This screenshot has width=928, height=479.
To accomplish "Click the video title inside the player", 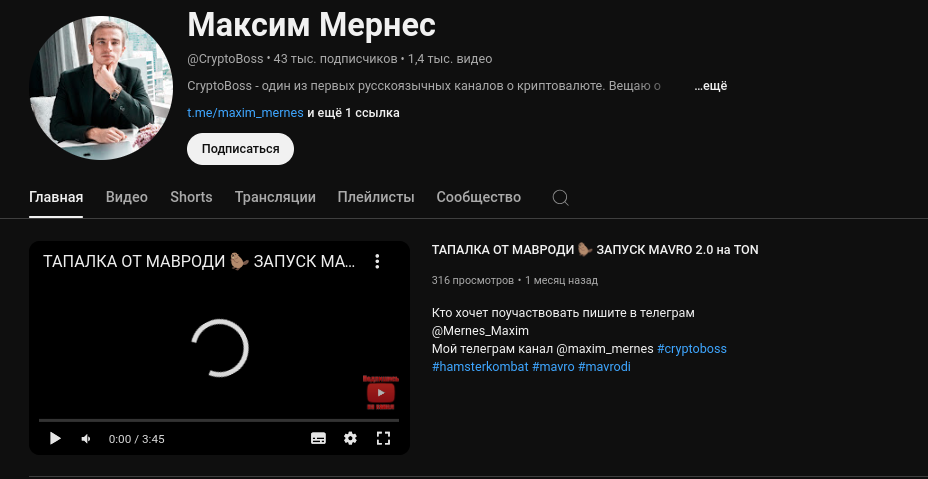I will (199, 261).
